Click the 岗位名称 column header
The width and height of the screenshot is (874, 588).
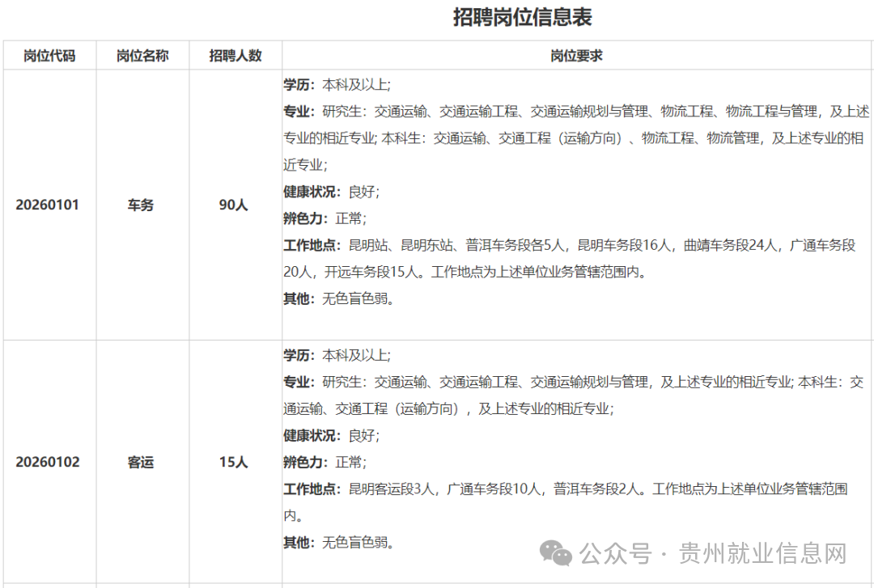pyautogui.click(x=142, y=56)
